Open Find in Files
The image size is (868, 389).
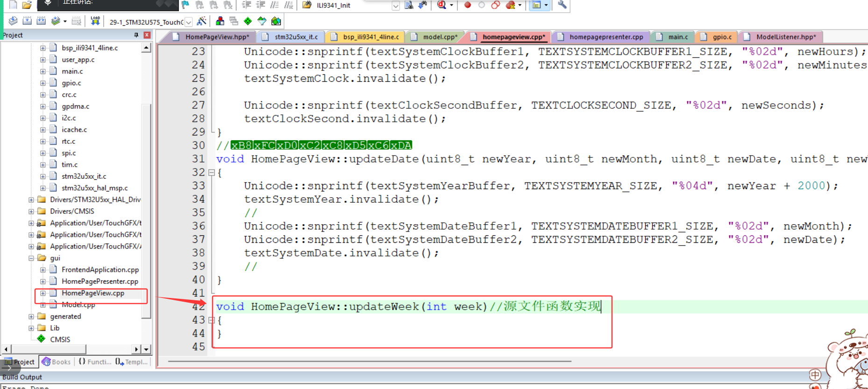[x=306, y=5]
